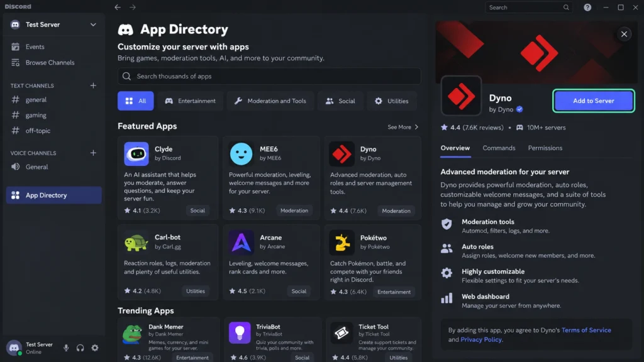Switch to the Commands tab
This screenshot has width=644, height=362.
pos(499,148)
